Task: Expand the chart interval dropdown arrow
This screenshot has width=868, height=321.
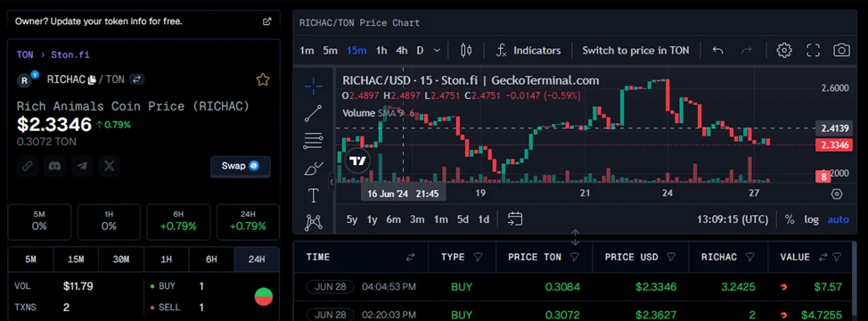Action: point(437,50)
